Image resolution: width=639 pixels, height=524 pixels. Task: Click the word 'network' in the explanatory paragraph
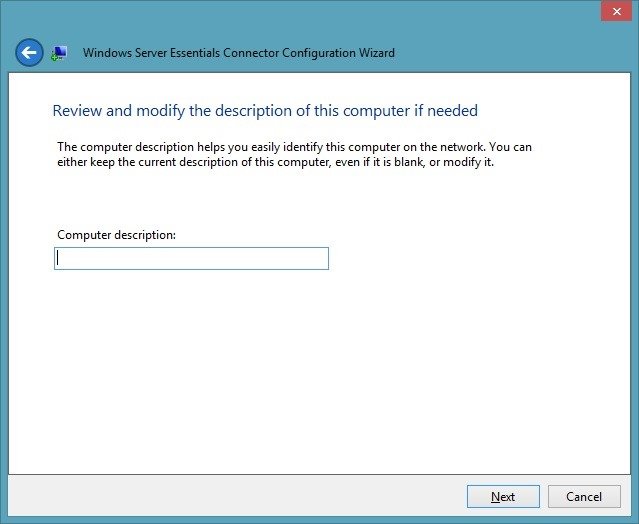point(463,147)
